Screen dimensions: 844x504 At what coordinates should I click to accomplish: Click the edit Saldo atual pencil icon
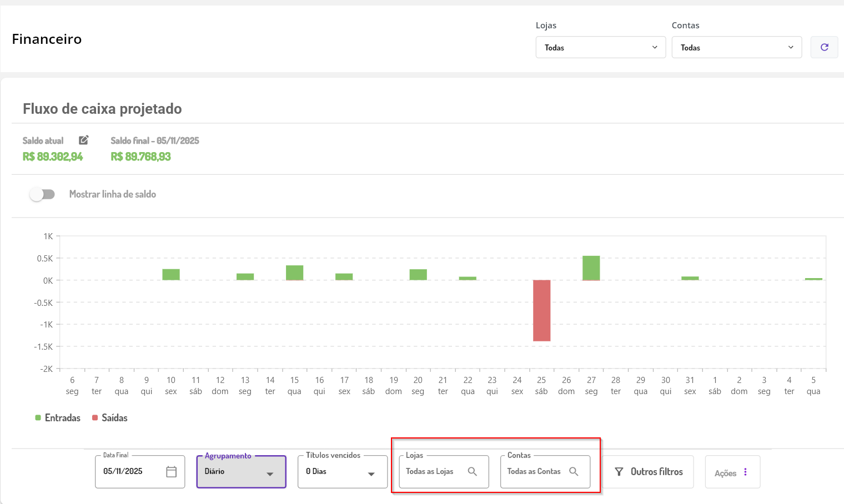[83, 140]
